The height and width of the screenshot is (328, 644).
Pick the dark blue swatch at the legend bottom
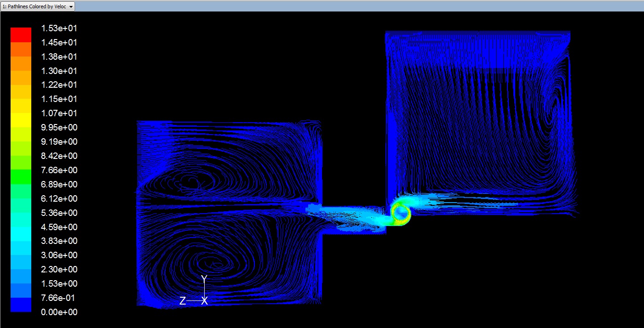(x=21, y=305)
